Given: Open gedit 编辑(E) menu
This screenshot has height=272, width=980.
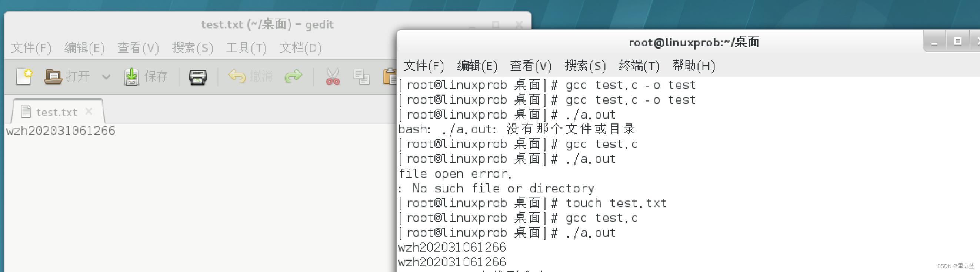Looking at the screenshot, I should click(x=84, y=48).
